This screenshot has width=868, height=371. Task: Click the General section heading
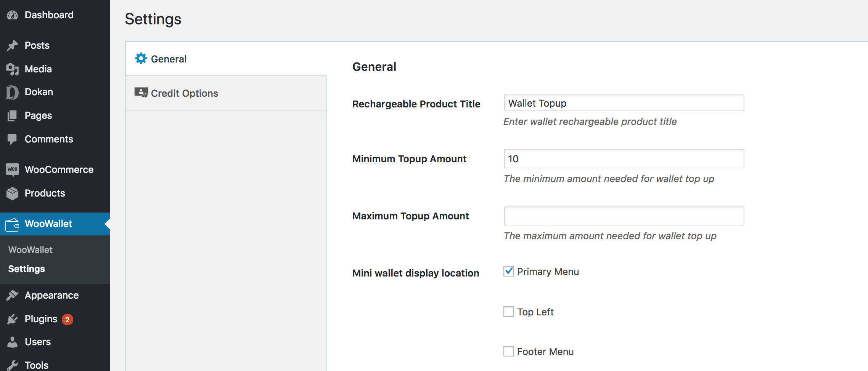375,67
